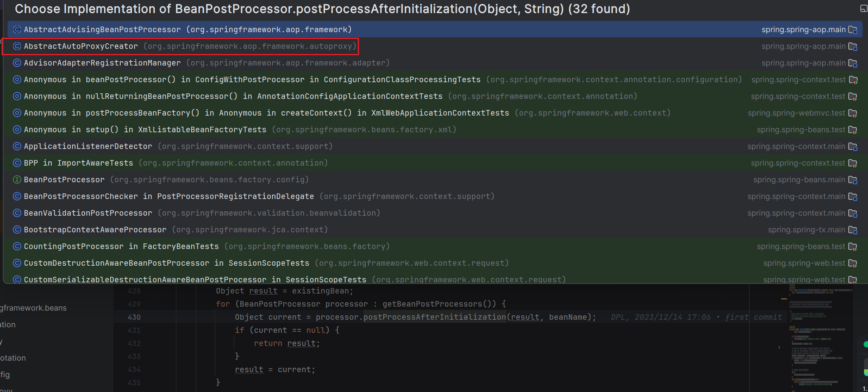Viewport: 868px width, 392px height.
Task: Click class icon beside AbstractAdvisingBeanPostProcessor
Action: click(x=17, y=29)
